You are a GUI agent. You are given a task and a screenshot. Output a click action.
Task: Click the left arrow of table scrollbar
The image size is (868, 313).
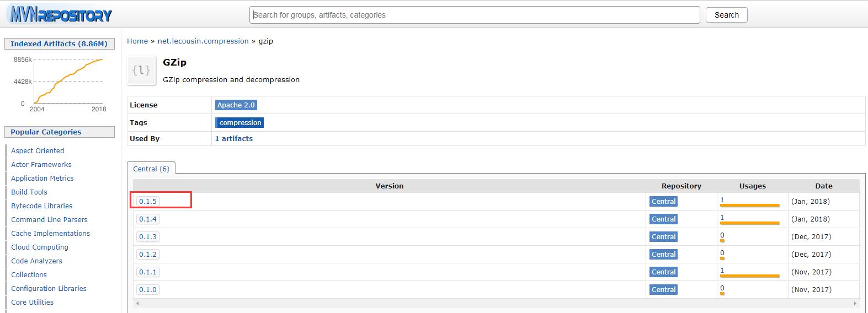click(137, 303)
